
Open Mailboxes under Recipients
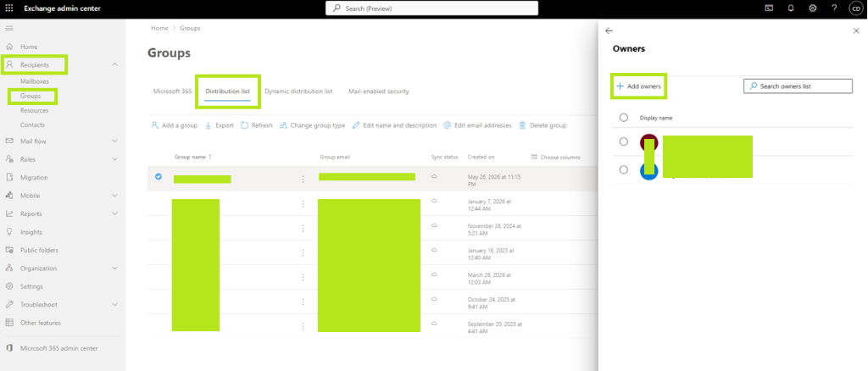pyautogui.click(x=34, y=81)
